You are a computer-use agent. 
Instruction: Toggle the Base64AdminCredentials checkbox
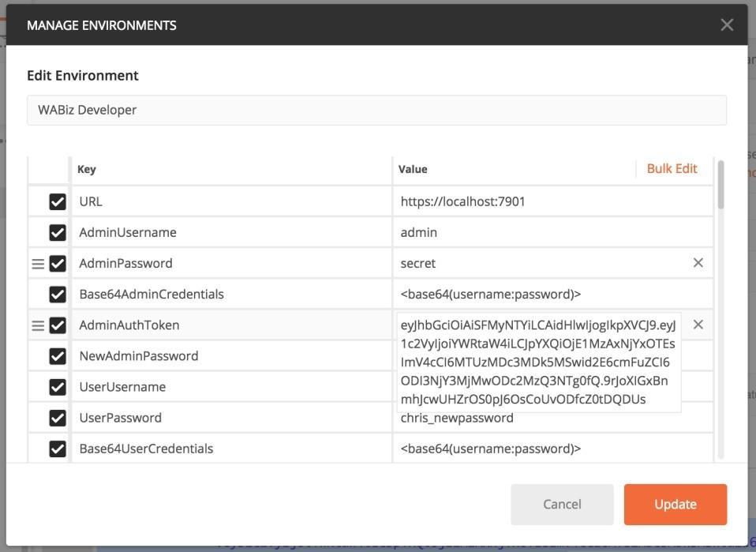point(58,295)
